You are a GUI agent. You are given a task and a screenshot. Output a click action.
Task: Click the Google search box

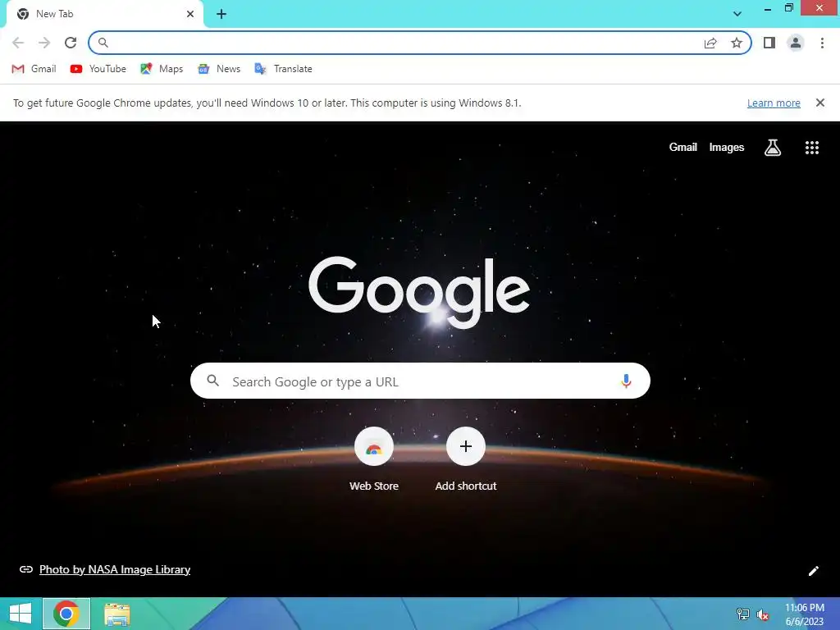[x=420, y=381]
